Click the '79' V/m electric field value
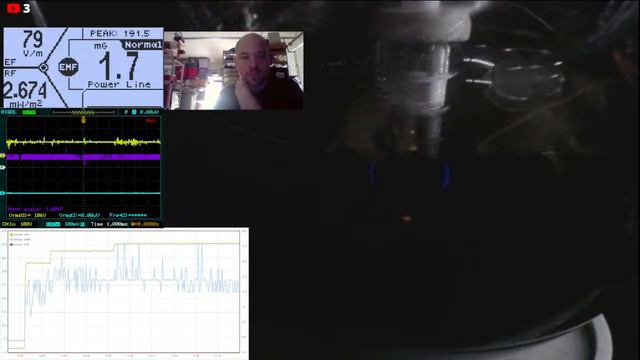Screen dimensions: 640x360 tap(32, 40)
